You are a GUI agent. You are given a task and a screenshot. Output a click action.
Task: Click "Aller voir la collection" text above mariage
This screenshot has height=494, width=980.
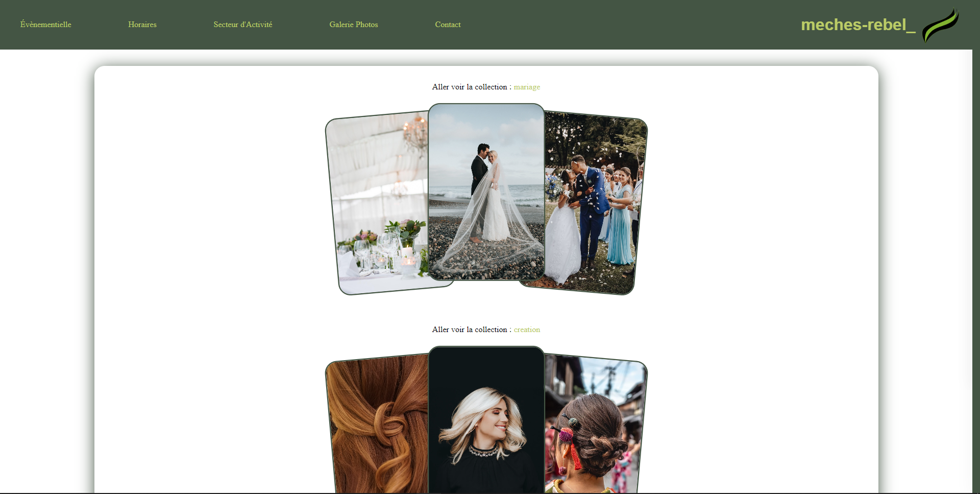pos(470,87)
